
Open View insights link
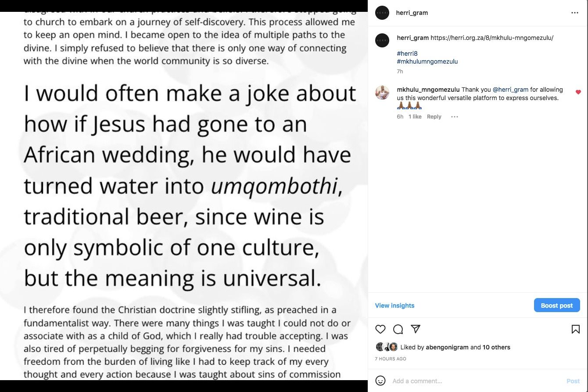click(x=394, y=306)
